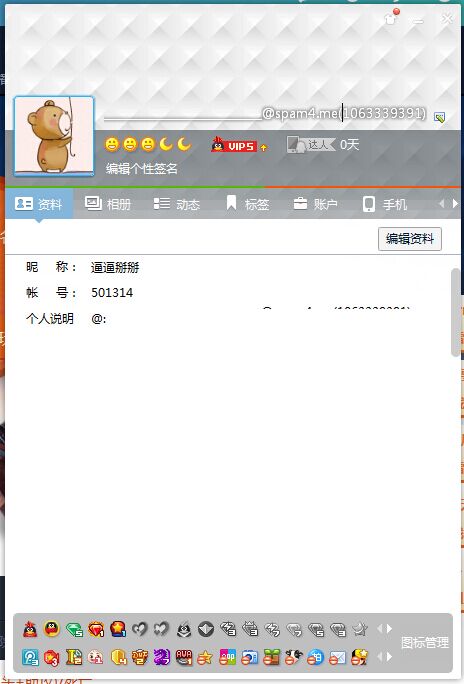Viewport: 464px width, 684px height.
Task: Click the purple dragon icon
Action: click(162, 657)
